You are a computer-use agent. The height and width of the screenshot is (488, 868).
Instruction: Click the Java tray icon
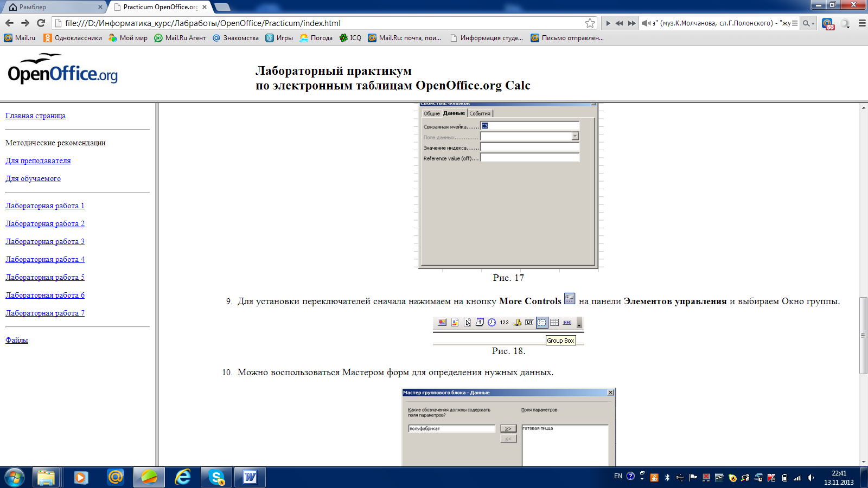point(654,478)
